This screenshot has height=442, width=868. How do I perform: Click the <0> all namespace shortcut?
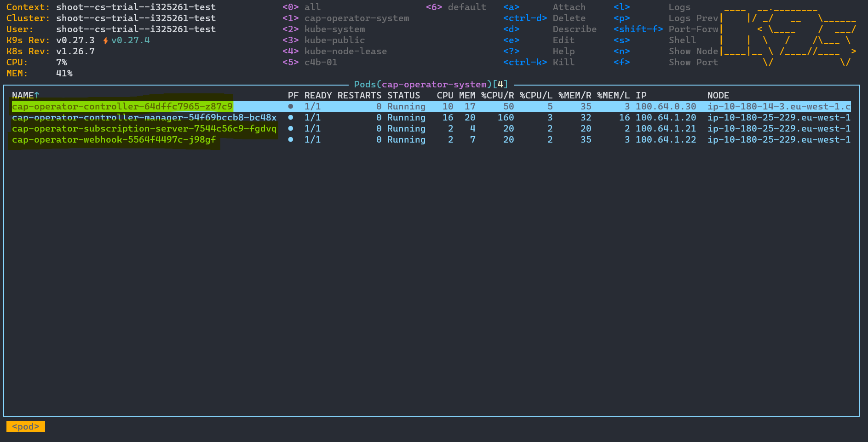[302, 7]
